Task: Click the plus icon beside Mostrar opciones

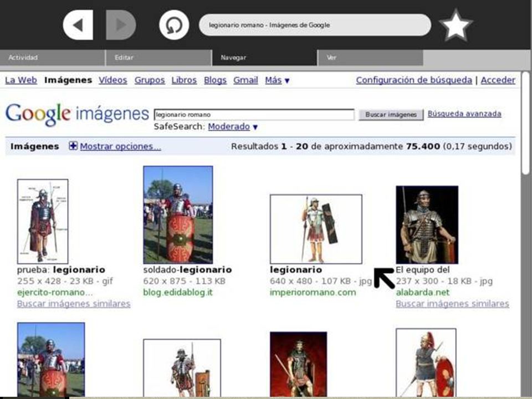Action: pos(73,146)
